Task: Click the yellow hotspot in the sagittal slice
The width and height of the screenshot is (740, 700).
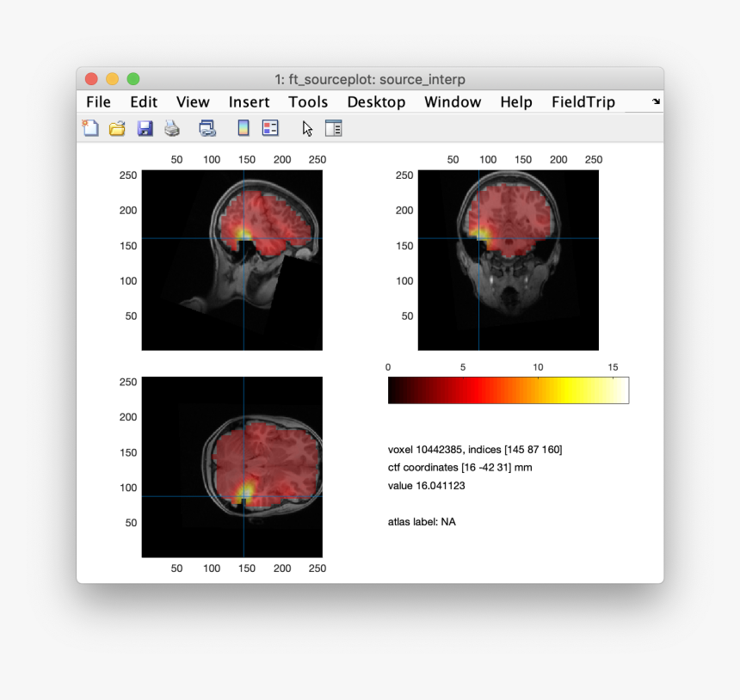Action: pos(244,234)
